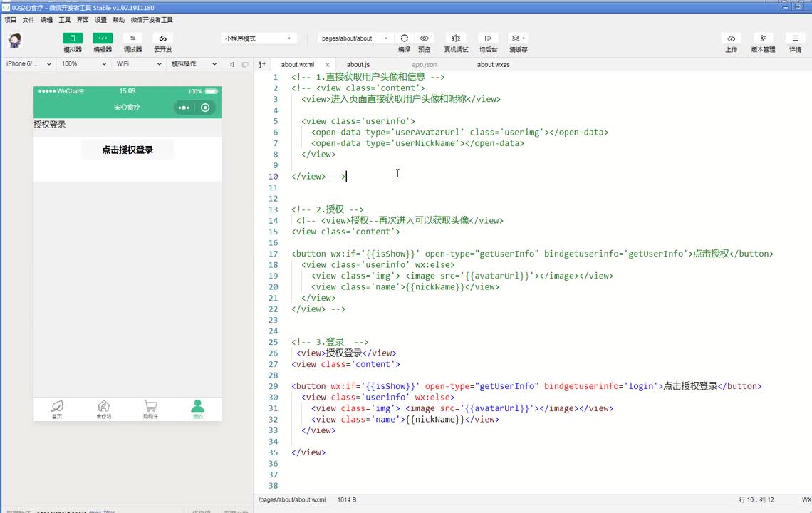Open 版本管理 version control
The height and width of the screenshot is (513, 812).
(x=763, y=38)
